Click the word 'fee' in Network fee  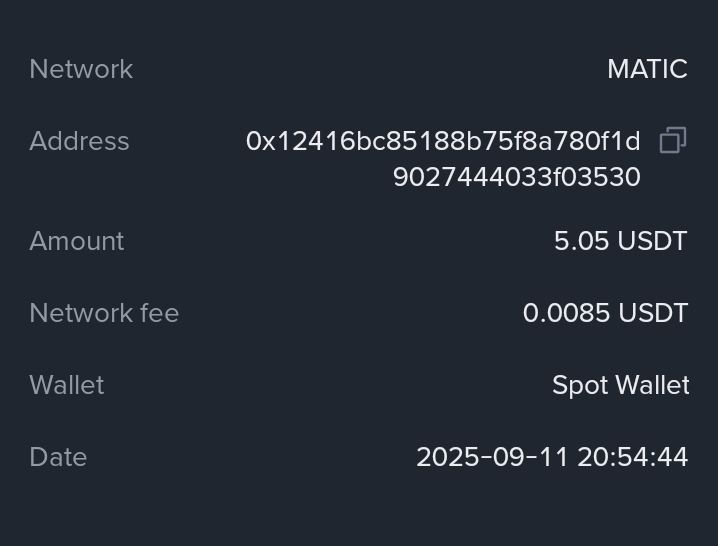coord(159,313)
